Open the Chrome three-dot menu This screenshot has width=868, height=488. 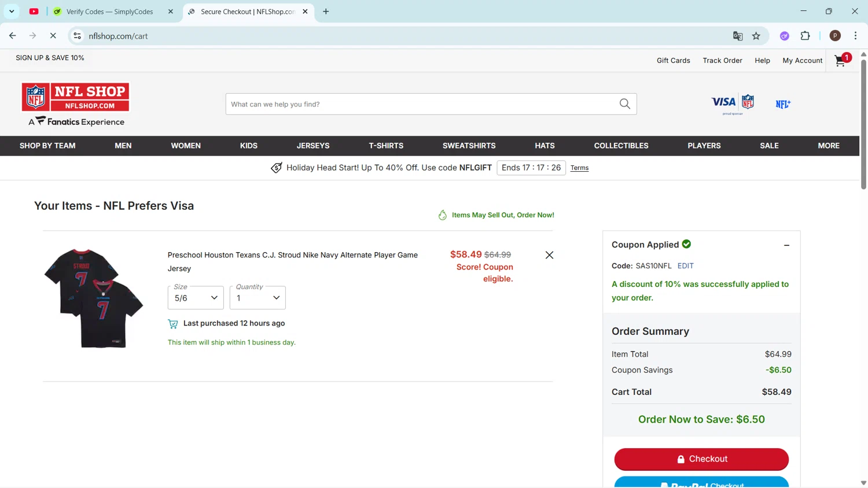(855, 36)
